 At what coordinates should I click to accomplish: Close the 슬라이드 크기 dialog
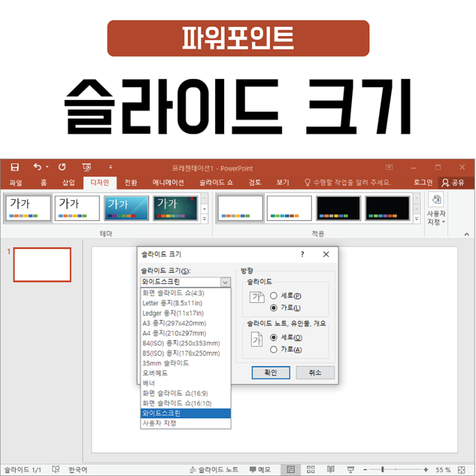click(x=326, y=254)
